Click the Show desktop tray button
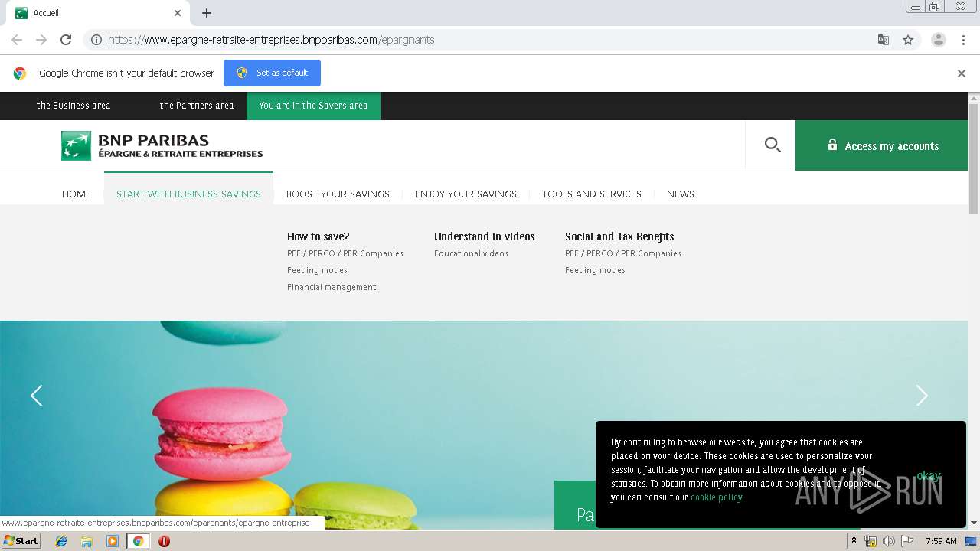 click(972, 541)
